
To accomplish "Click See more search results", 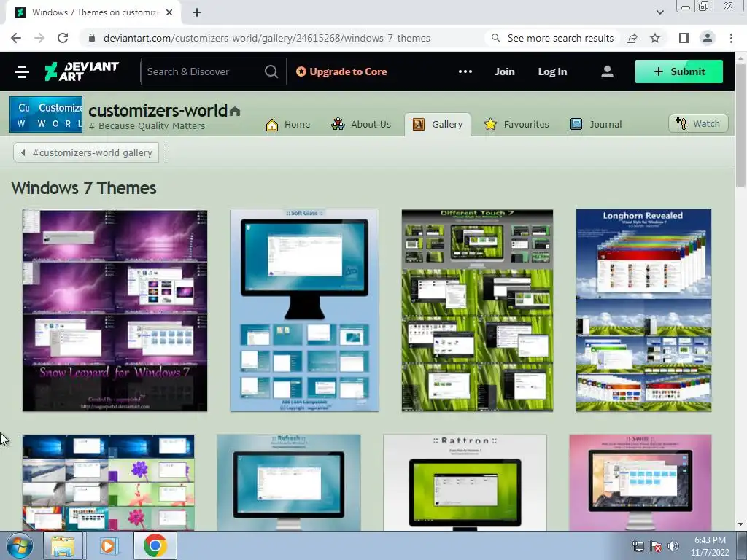I will pos(553,38).
